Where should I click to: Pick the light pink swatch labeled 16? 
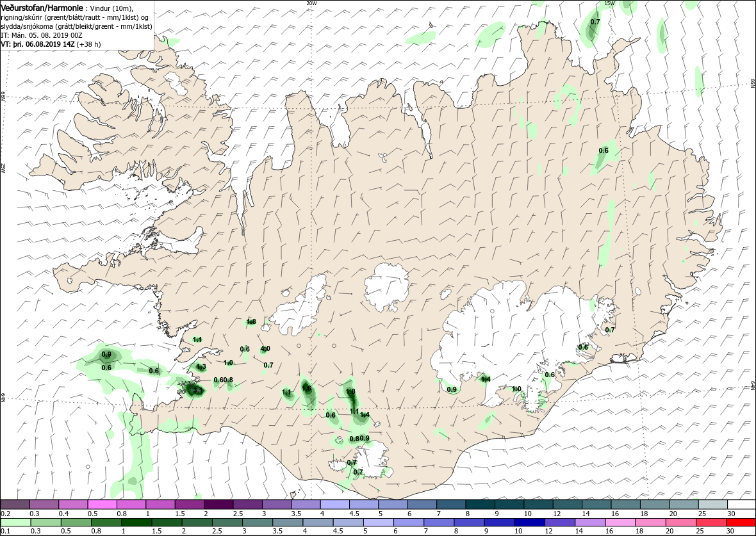click(x=620, y=523)
